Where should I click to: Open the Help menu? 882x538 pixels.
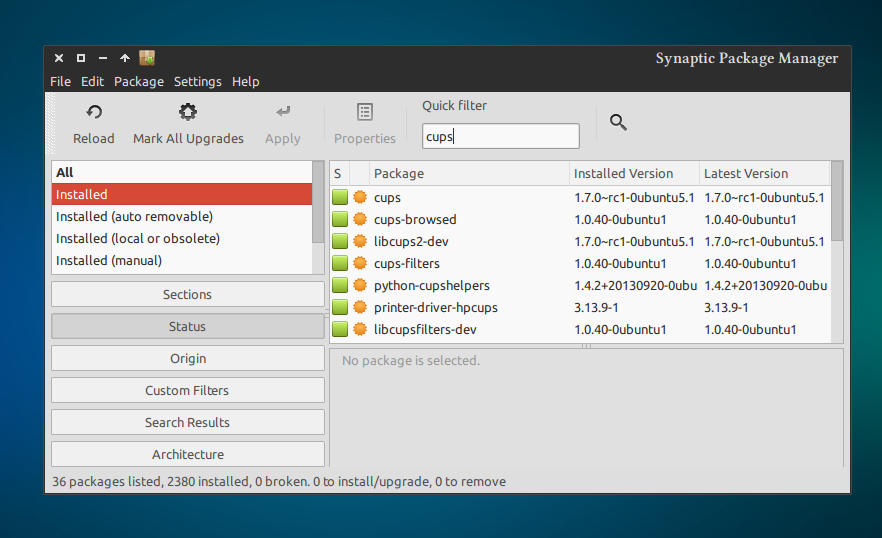point(245,82)
